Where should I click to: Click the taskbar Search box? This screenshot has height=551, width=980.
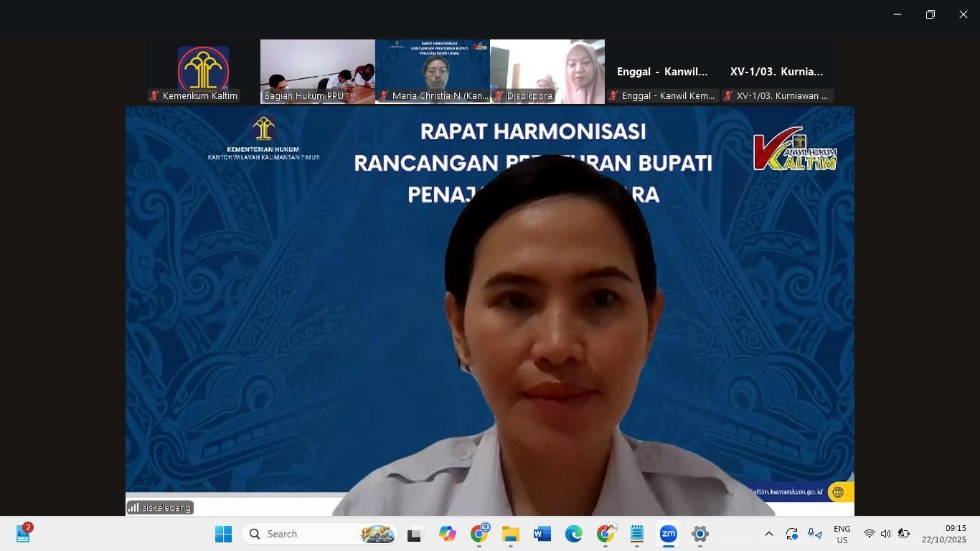pos(319,534)
